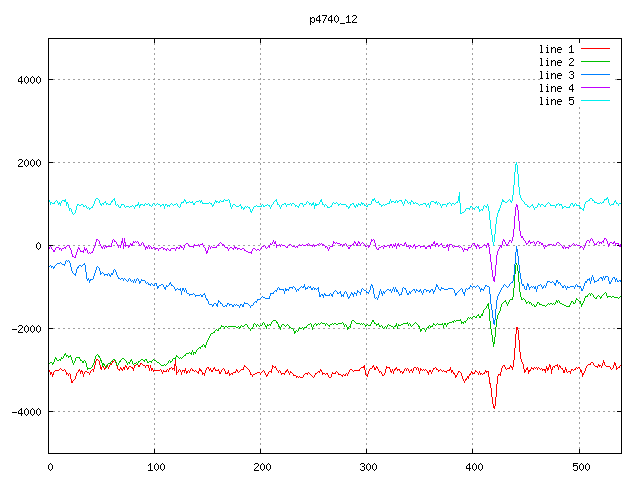Click the y-axis label 0
Image resolution: width=640 pixels, height=480 pixels.
tap(38, 246)
